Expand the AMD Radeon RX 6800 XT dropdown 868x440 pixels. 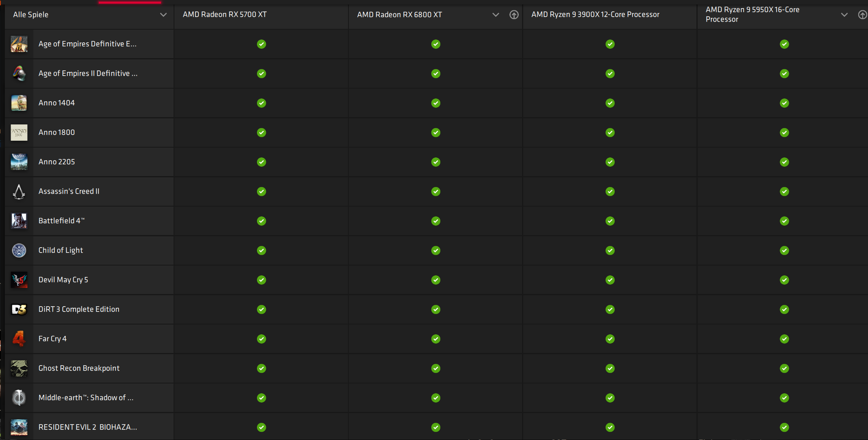tap(496, 15)
